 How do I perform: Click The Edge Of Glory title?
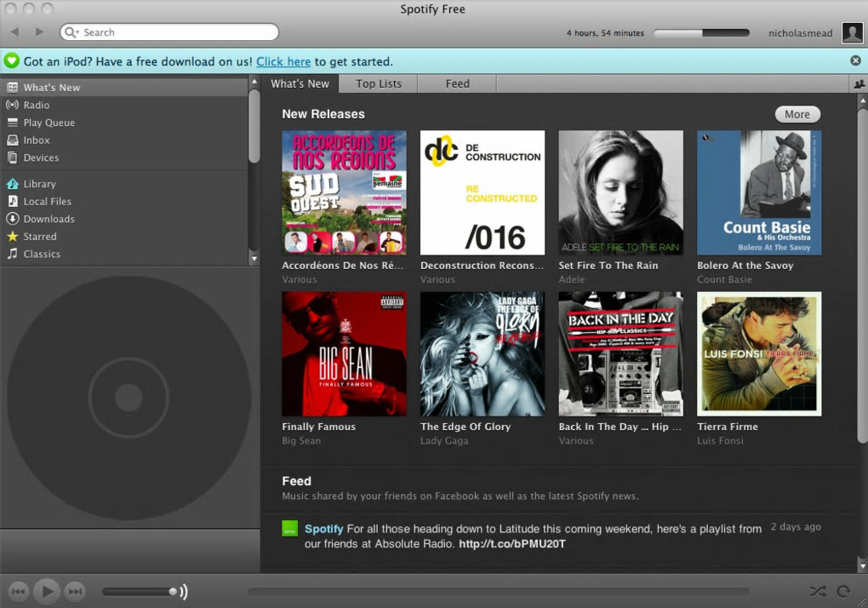coord(465,427)
